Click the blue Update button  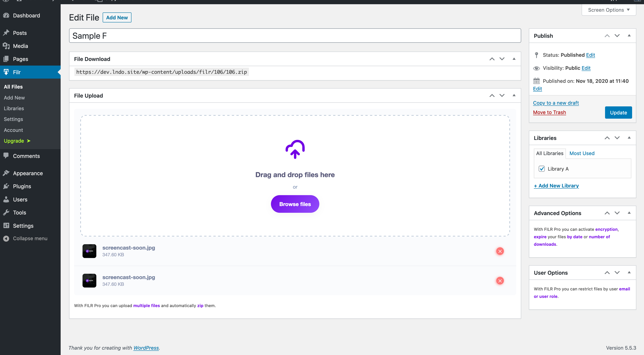click(x=618, y=113)
